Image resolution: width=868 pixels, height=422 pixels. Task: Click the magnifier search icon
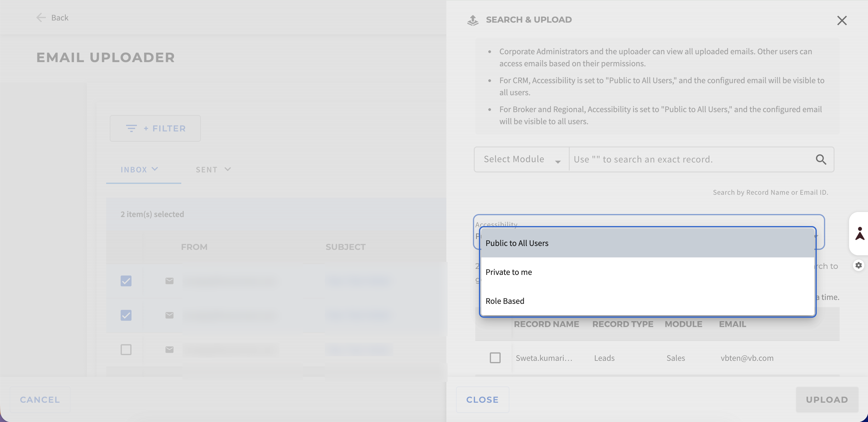point(821,159)
